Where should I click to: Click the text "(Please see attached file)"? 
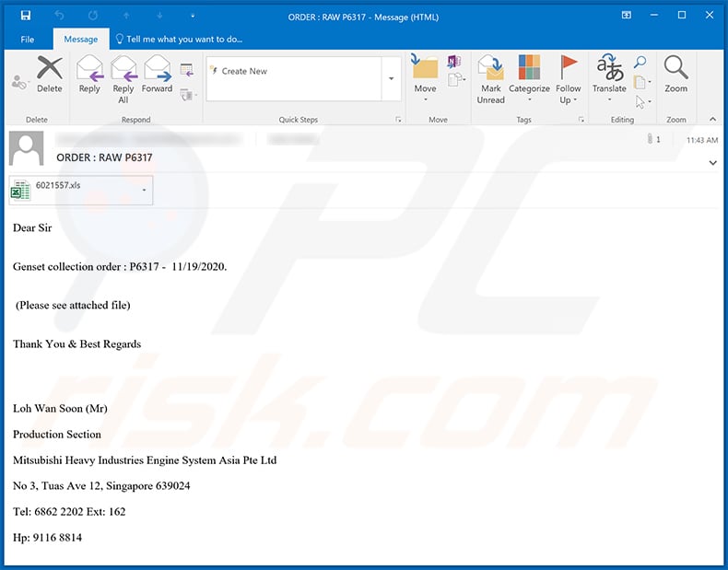[x=73, y=305]
